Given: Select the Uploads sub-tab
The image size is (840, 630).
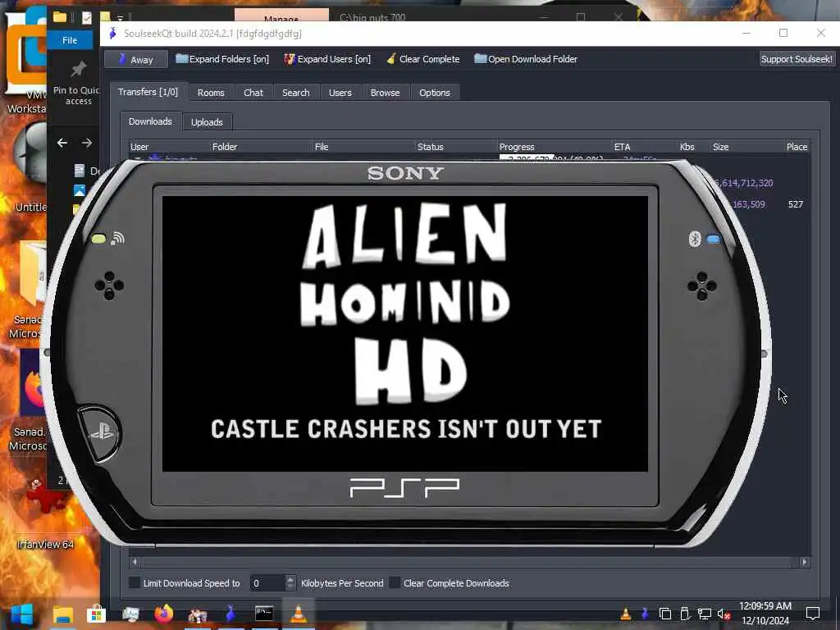Looking at the screenshot, I should [207, 122].
